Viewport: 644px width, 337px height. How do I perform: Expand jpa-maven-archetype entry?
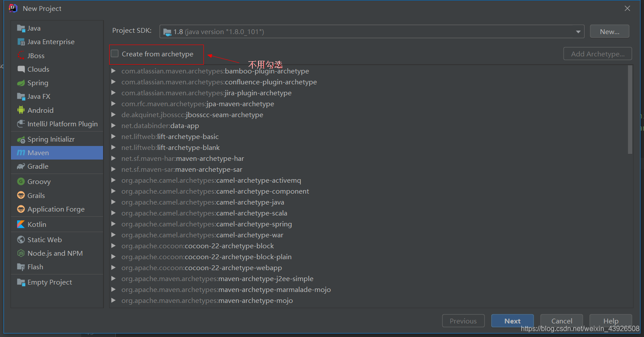tap(114, 104)
